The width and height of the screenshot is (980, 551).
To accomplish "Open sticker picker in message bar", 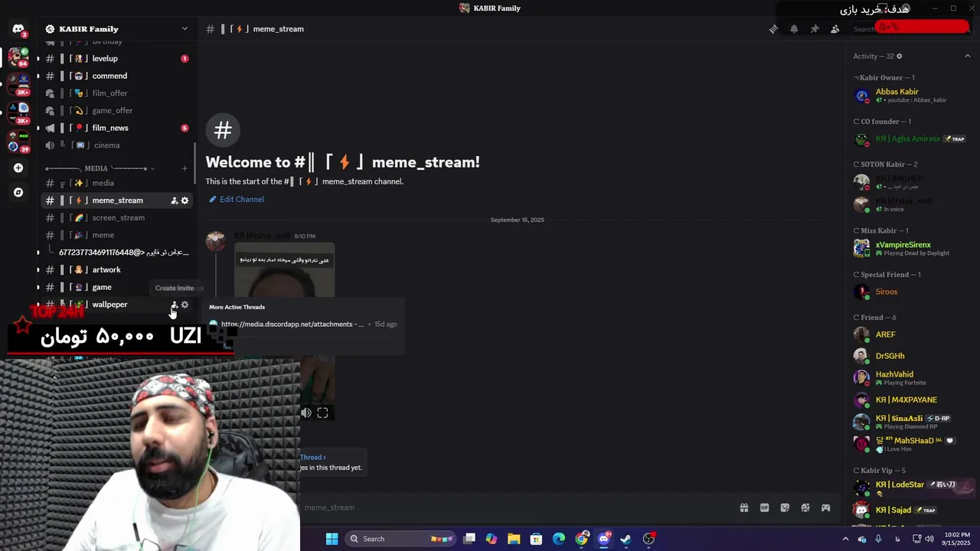I will pyautogui.click(x=785, y=507).
